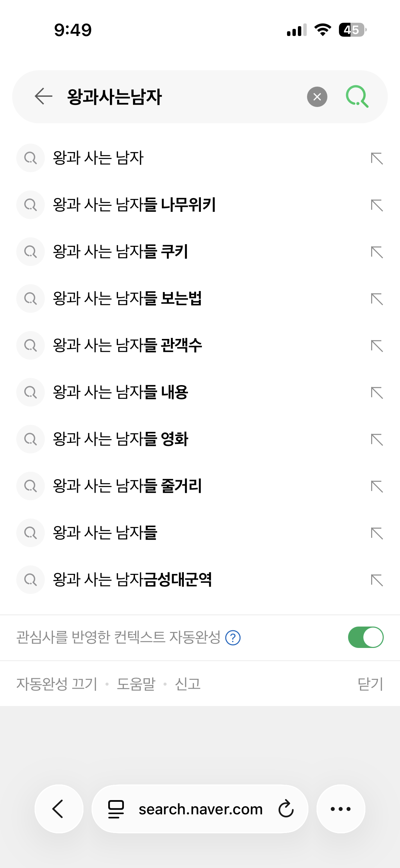Insert '왕과 사는 남자들 나무위키' suggestion arrow
This screenshot has height=868, width=400.
(x=377, y=205)
